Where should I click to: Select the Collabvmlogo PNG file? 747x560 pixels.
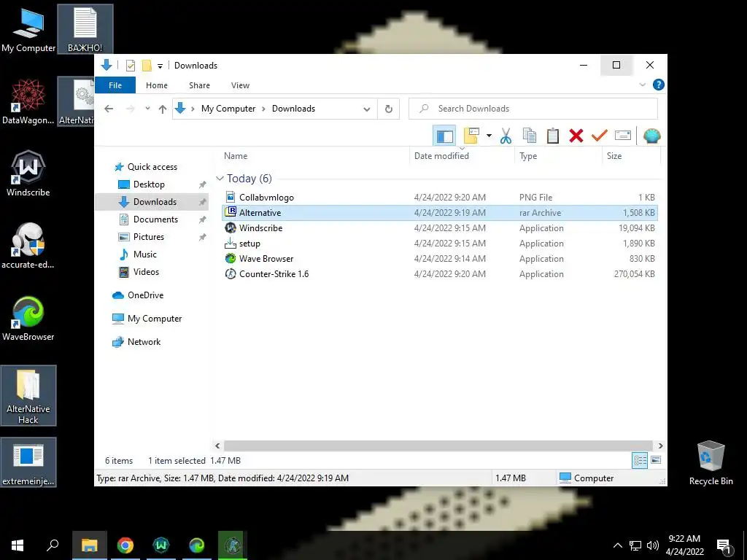[440, 197]
